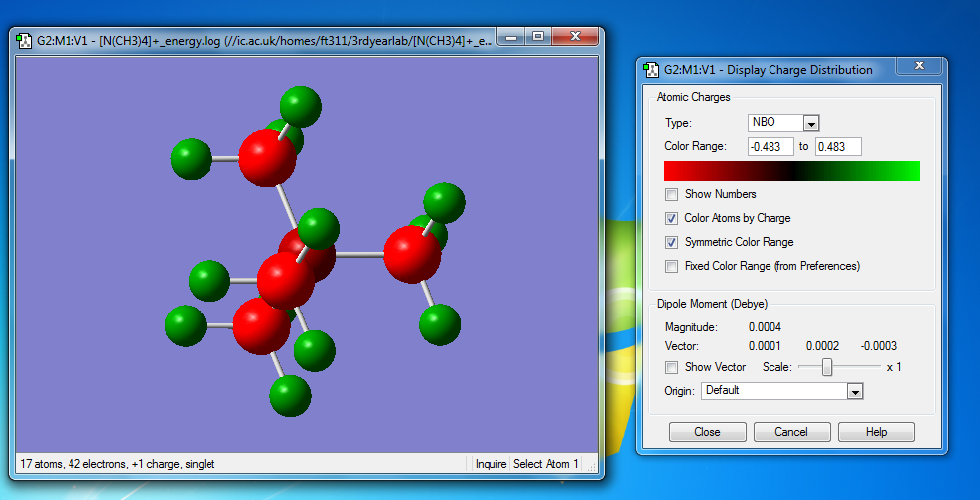Click the resize grip of molecule window
This screenshot has height=500, width=980.
pyautogui.click(x=592, y=467)
